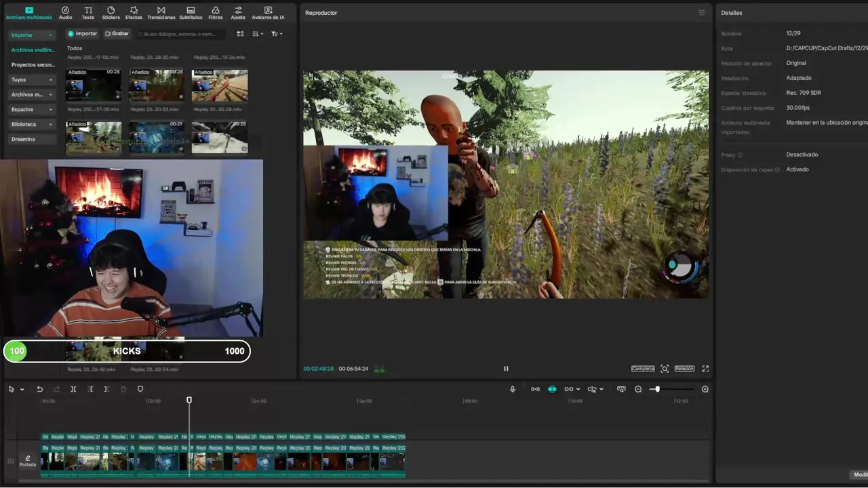Switch to the Audio tab

[x=65, y=13]
